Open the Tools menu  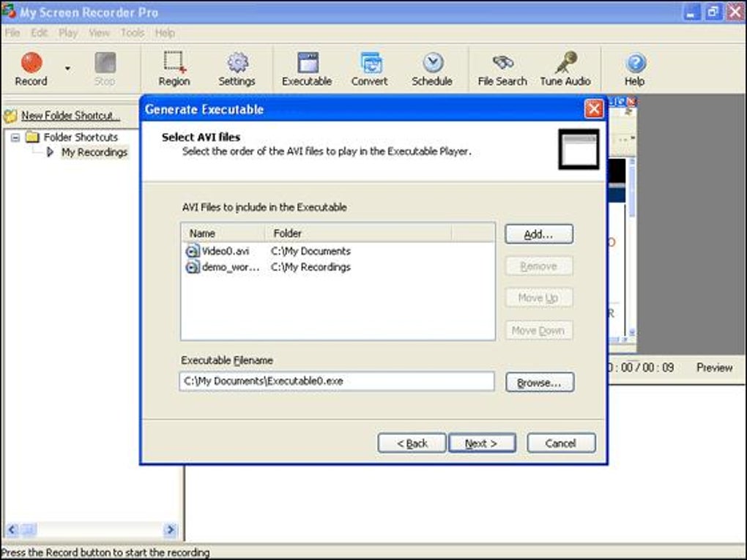click(x=132, y=32)
